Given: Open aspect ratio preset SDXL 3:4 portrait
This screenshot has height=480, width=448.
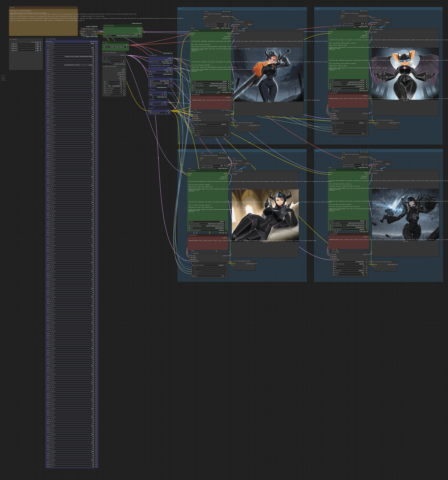Looking at the screenshot, I should coord(115,86).
